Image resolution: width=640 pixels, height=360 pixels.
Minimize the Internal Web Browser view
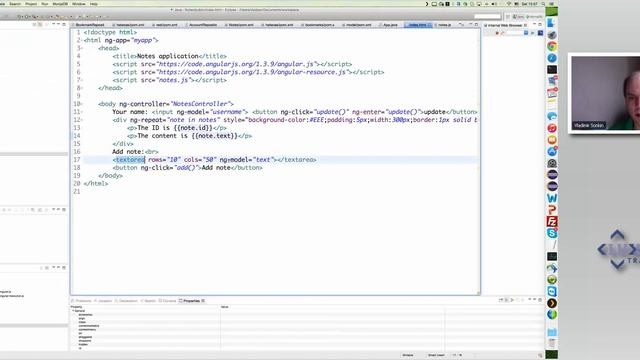[x=534, y=25]
